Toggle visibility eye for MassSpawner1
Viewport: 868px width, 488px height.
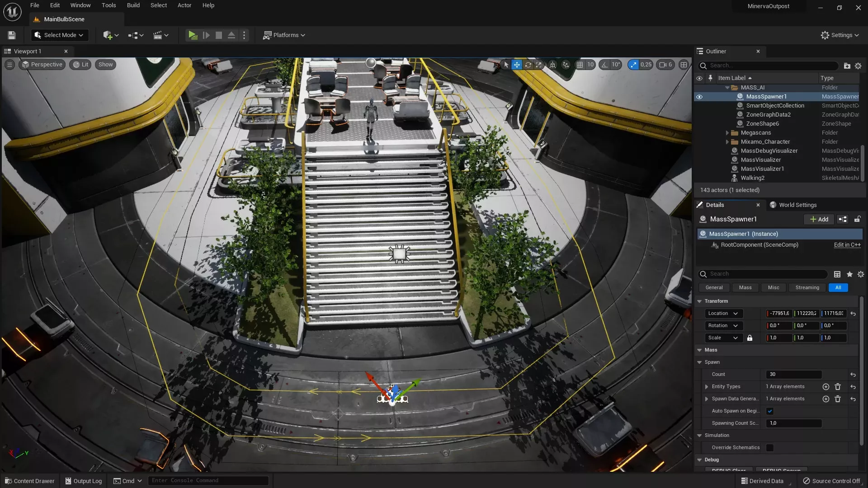point(699,97)
